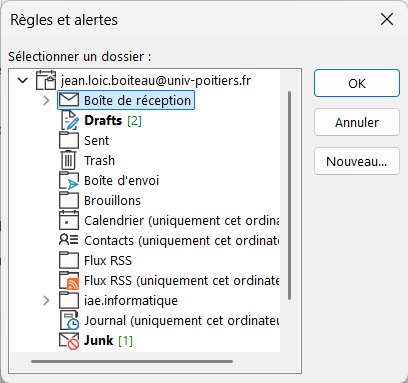Confirm the folder selection with OK
The height and width of the screenshot is (383, 408).
click(x=357, y=83)
